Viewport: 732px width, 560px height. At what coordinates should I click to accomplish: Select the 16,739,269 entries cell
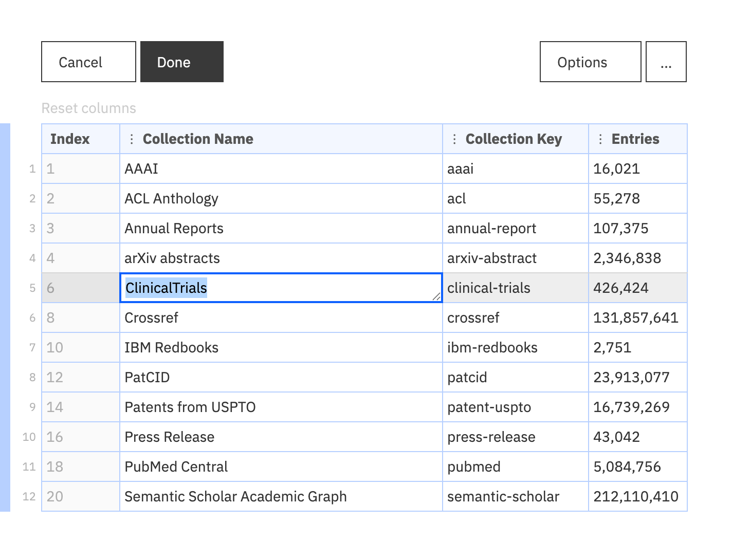coord(638,407)
